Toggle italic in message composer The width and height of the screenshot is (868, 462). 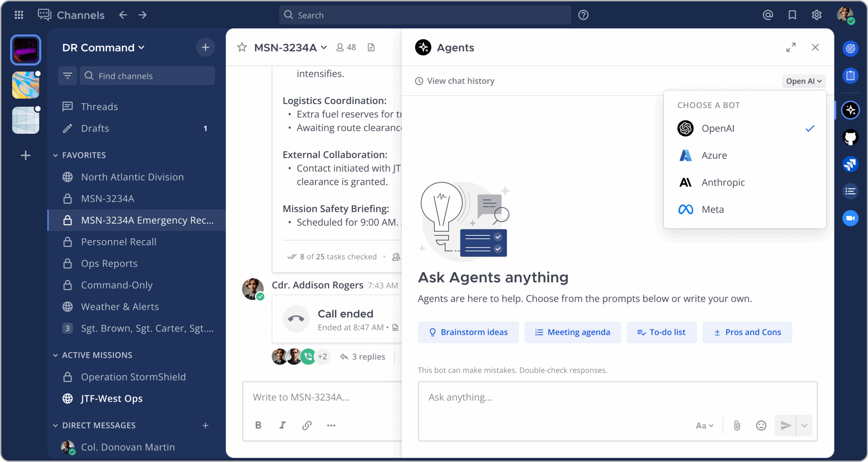(x=282, y=425)
